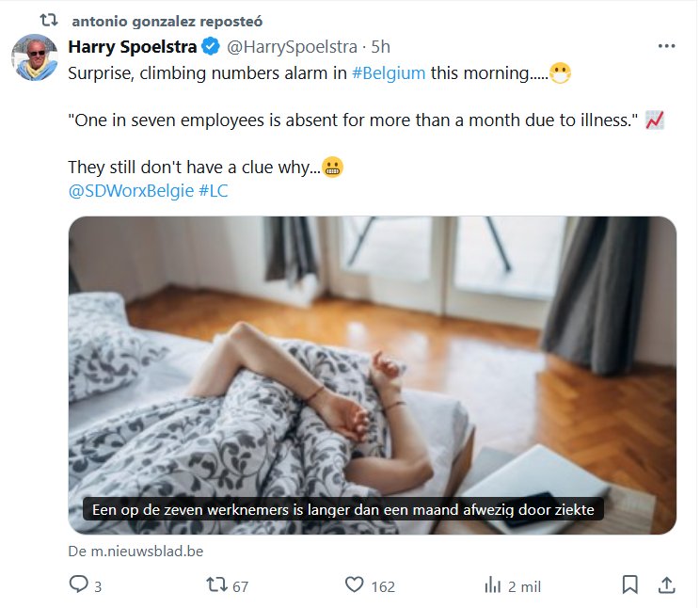Open the #Belgium hashtag
The image size is (700, 608).
point(389,72)
